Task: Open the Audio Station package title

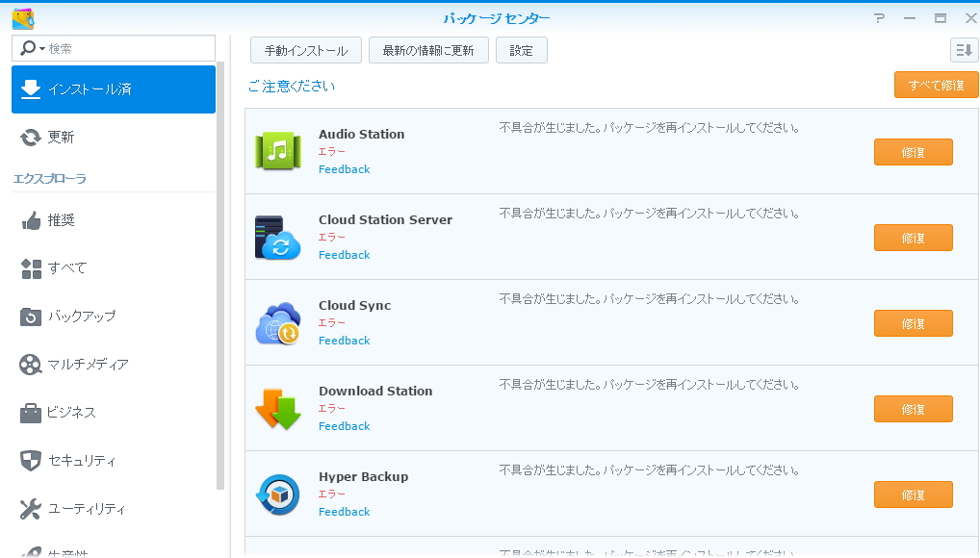Action: [x=361, y=134]
